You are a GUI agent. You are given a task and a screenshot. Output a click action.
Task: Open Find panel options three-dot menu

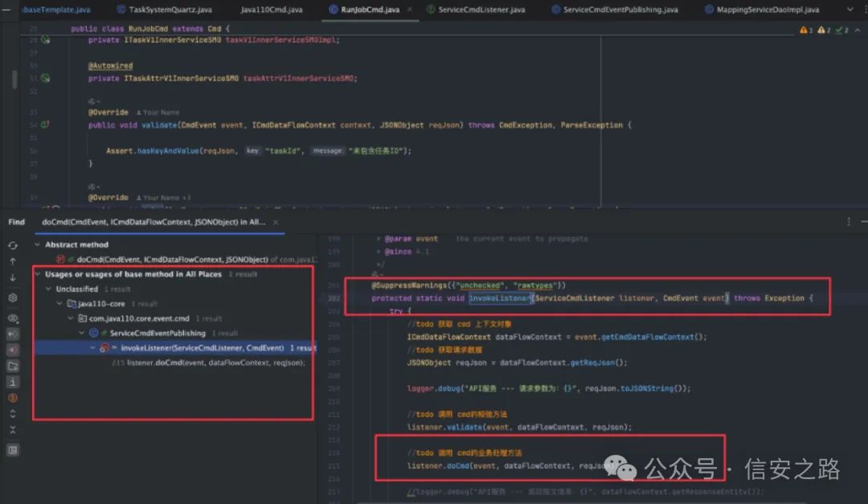tap(849, 222)
